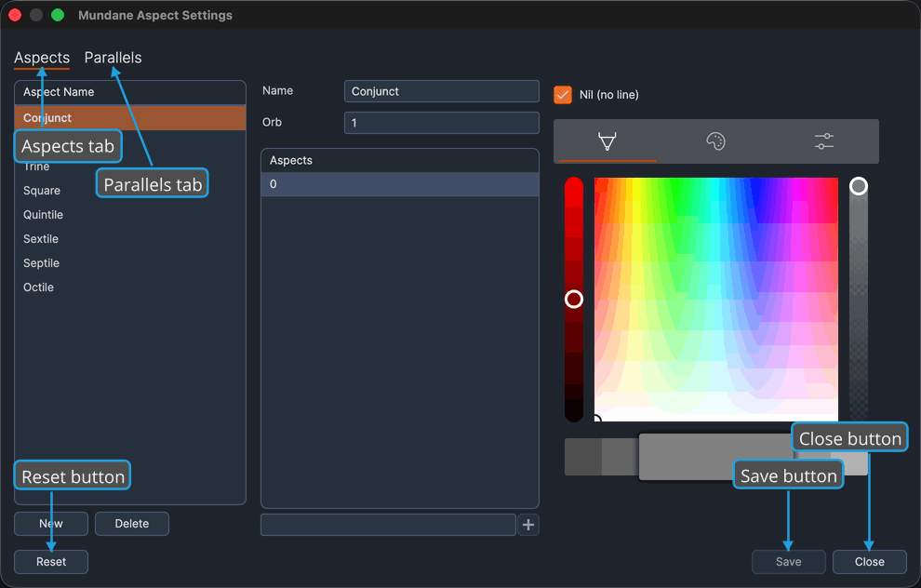Viewport: 921px width, 588px height.
Task: Pick a color in the rainbow color field
Action: [x=716, y=299]
